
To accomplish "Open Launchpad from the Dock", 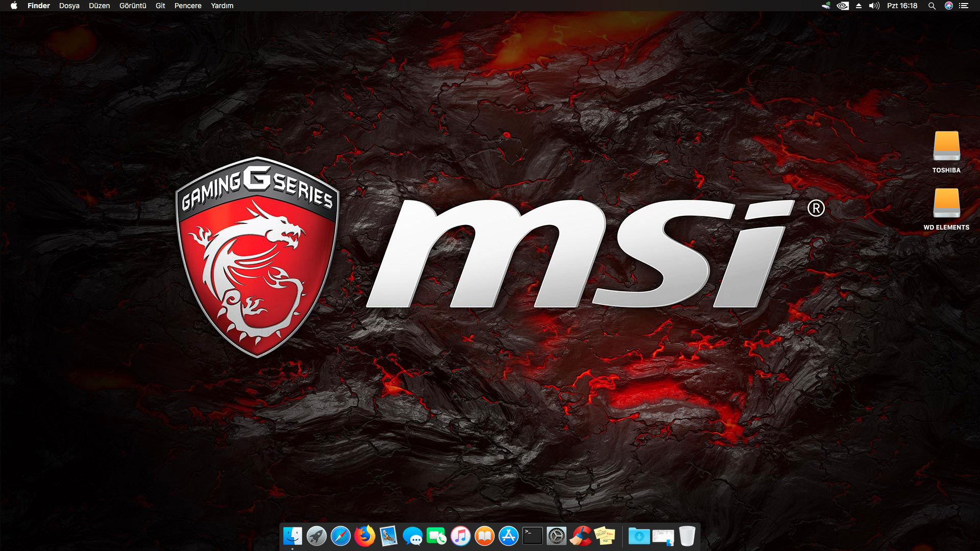I will 316,536.
